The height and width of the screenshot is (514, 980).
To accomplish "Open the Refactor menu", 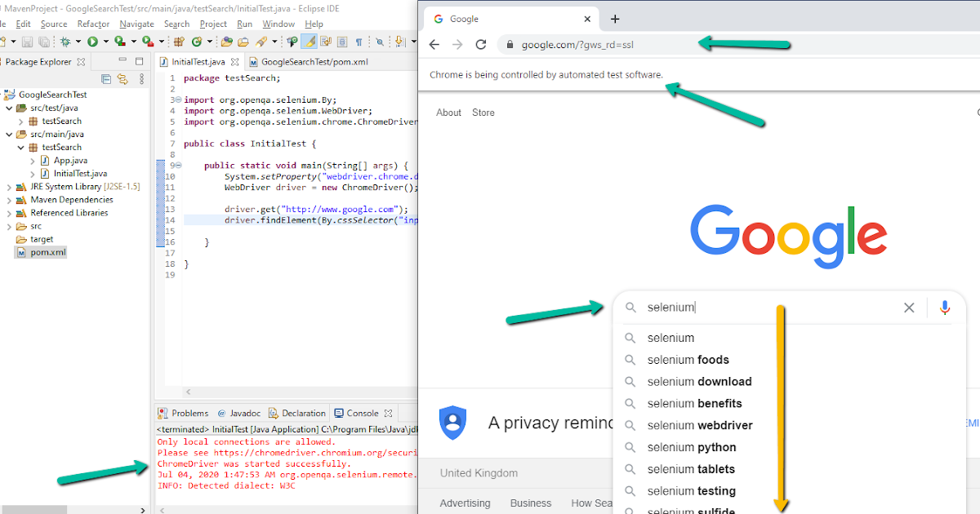I will (92, 24).
